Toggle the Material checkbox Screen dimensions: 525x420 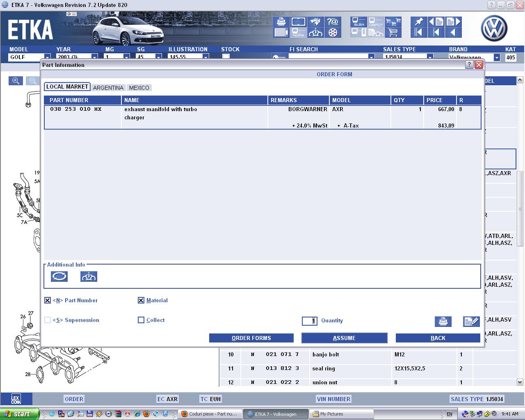click(141, 300)
